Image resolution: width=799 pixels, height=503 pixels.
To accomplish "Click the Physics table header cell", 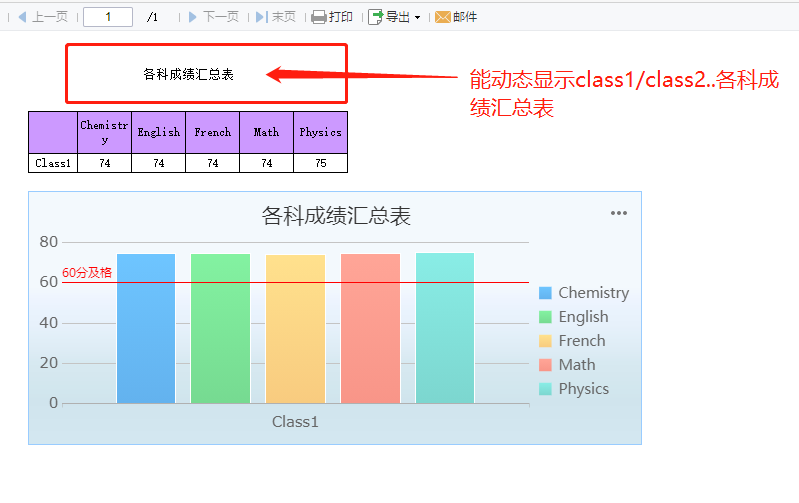I will pos(321,133).
